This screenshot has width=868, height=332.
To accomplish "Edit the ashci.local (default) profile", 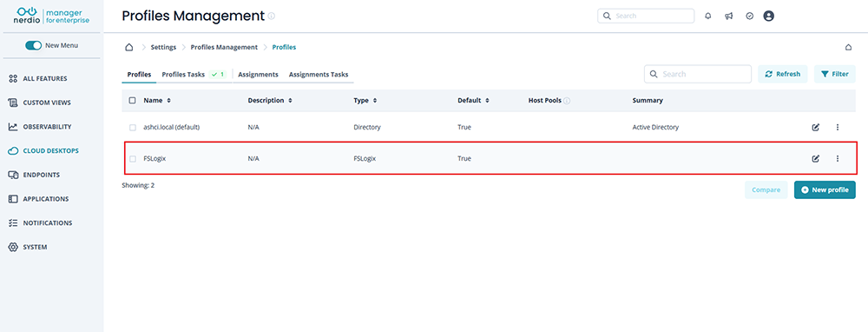I will tap(815, 128).
